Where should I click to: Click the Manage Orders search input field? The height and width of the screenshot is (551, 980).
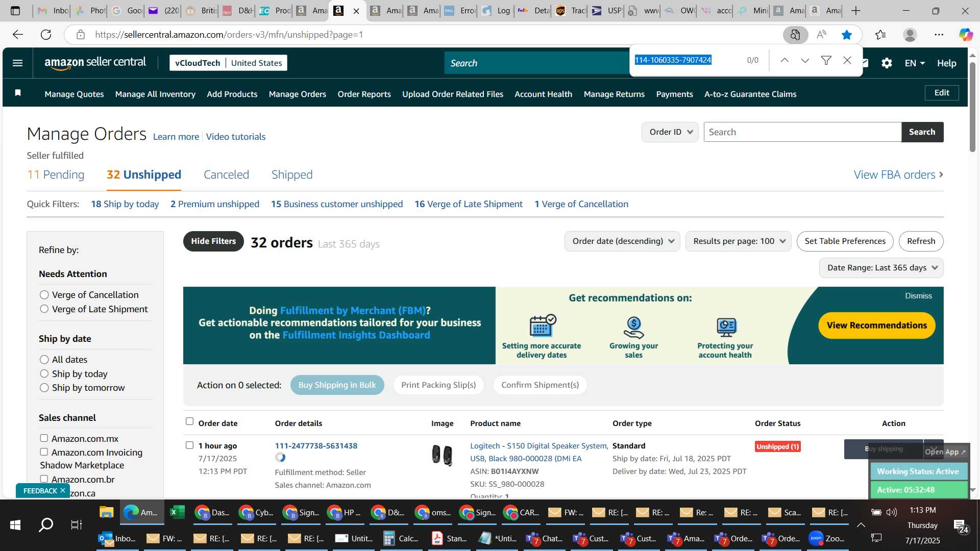click(802, 132)
